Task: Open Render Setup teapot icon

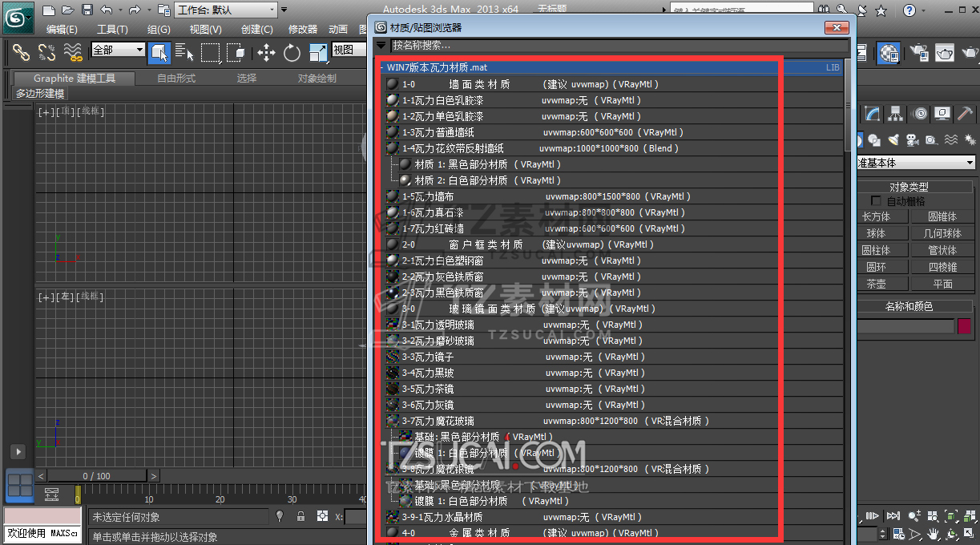Action: click(918, 53)
